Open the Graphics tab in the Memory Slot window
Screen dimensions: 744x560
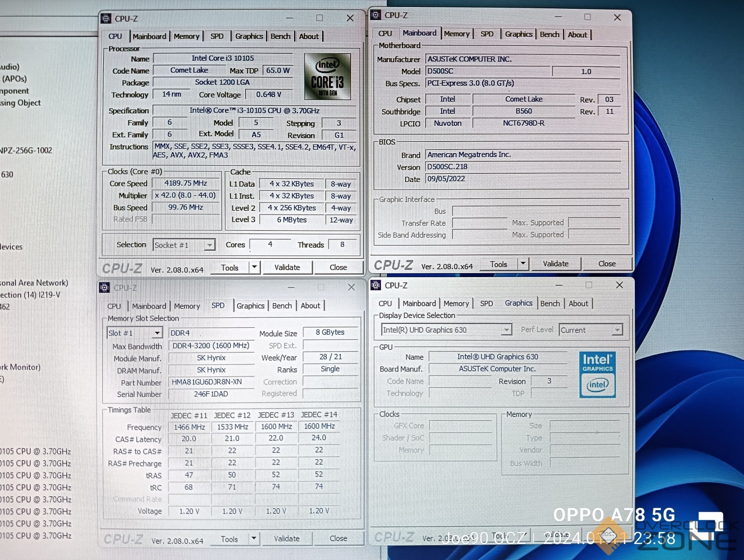[250, 306]
